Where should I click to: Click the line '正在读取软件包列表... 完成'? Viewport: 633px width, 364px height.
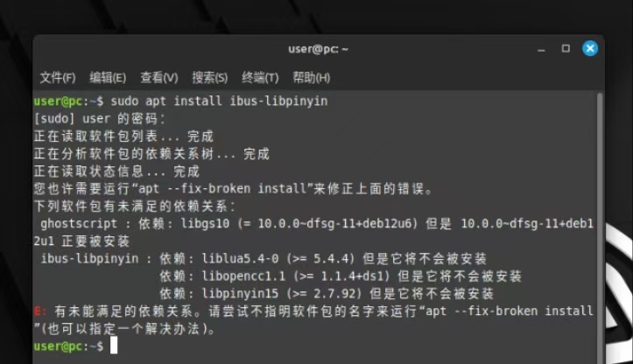coord(123,136)
